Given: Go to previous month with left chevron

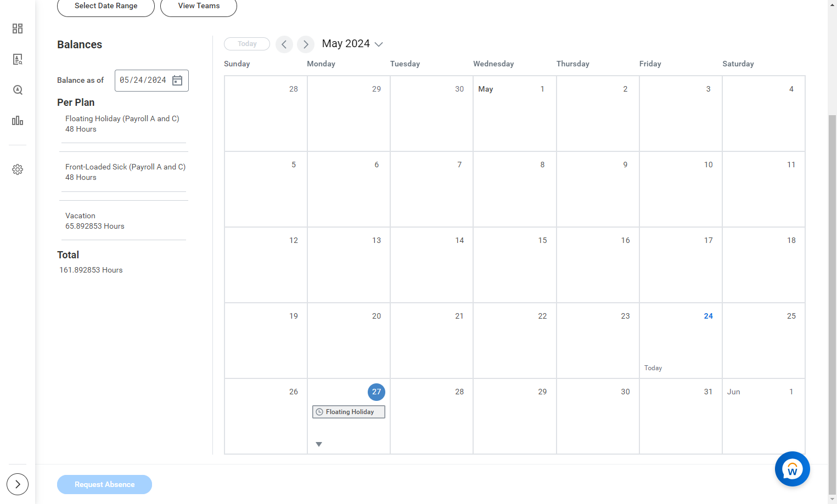Looking at the screenshot, I should 284,44.
